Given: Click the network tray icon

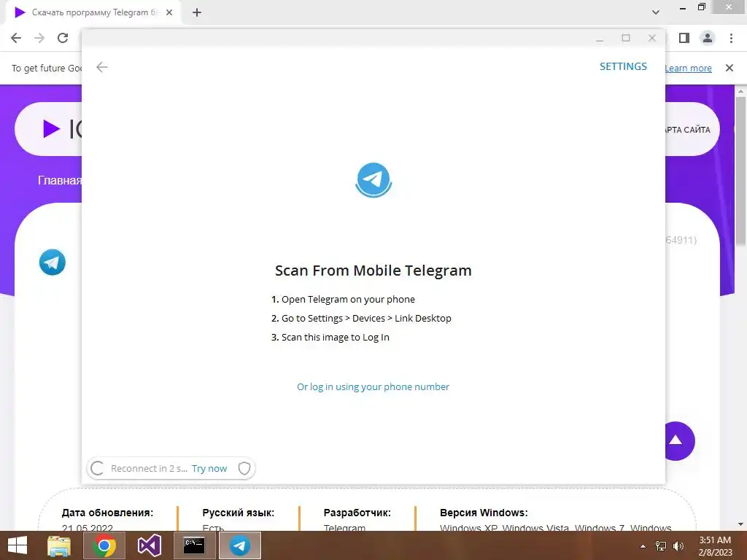Looking at the screenshot, I should [x=661, y=546].
